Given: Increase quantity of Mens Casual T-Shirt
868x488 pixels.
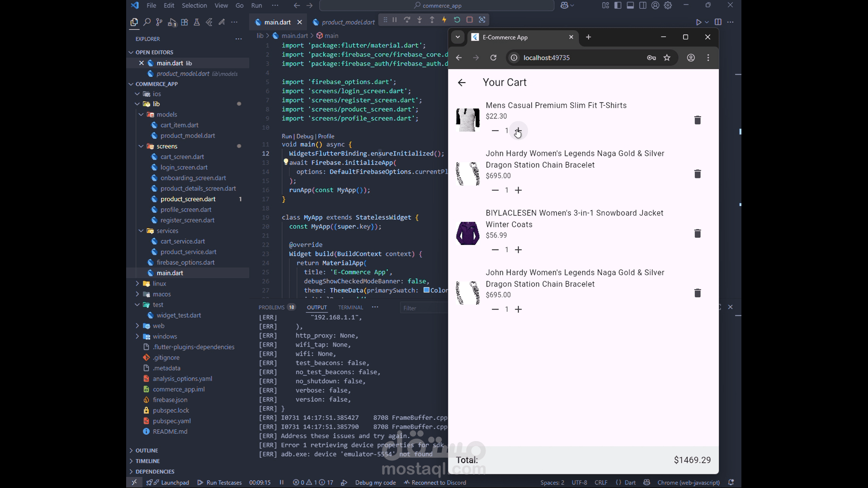Looking at the screenshot, I should click(x=518, y=131).
